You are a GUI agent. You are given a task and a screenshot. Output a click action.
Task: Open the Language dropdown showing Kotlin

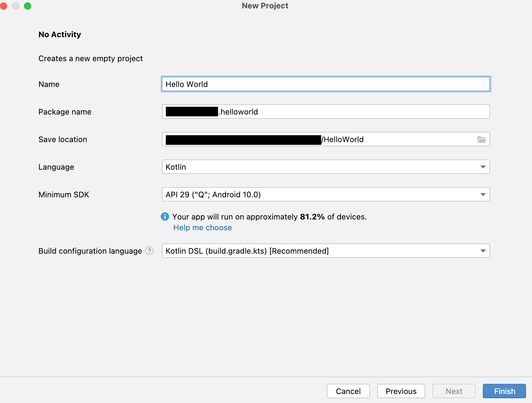(x=325, y=167)
